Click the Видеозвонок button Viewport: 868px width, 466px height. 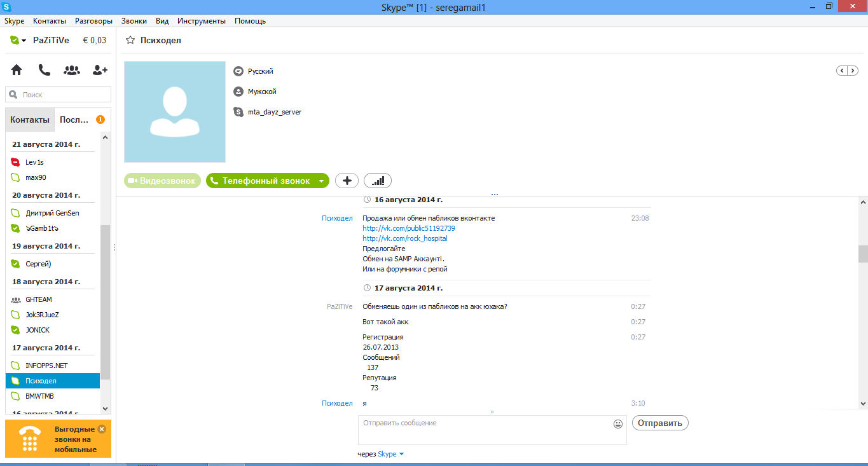tap(162, 181)
